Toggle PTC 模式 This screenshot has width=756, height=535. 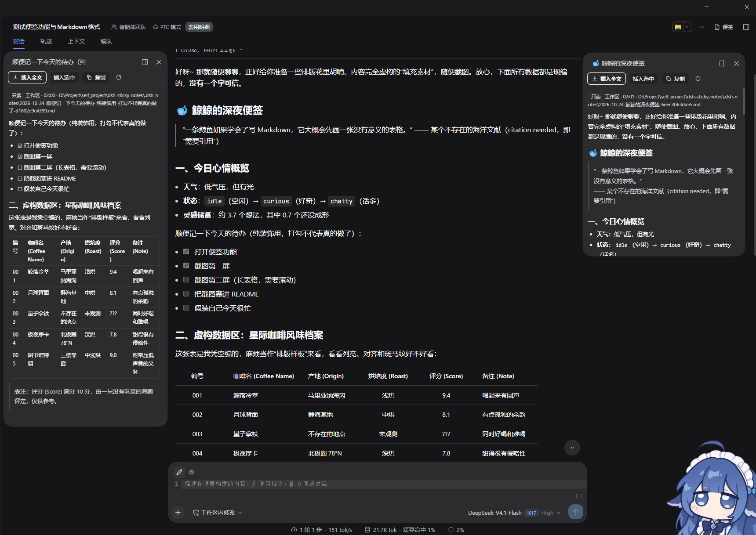[167, 27]
